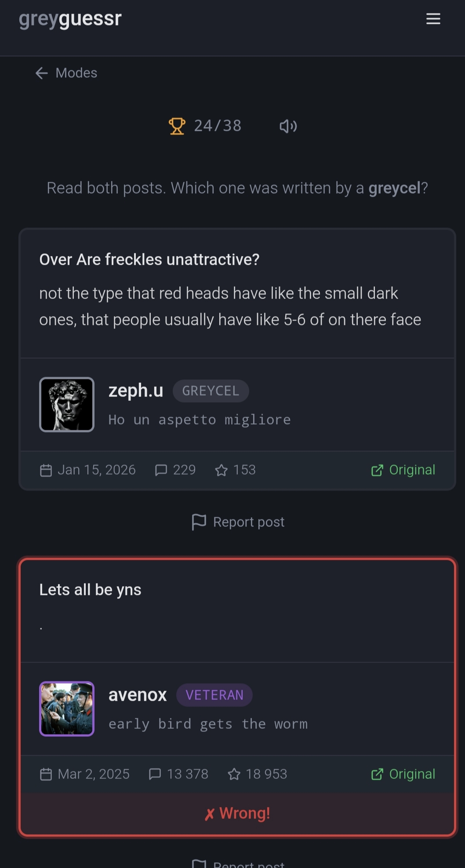Open the hamburger menu

[433, 19]
